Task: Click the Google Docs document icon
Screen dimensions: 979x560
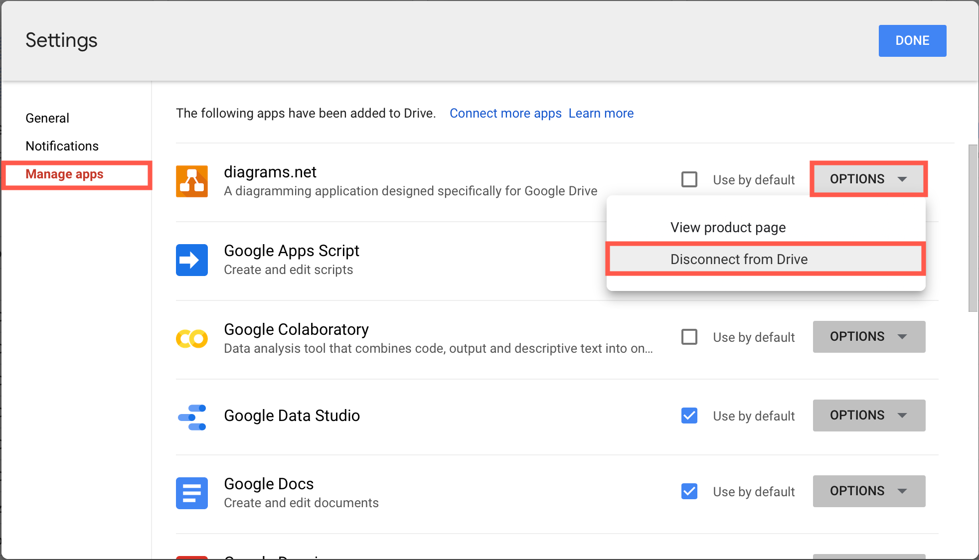Action: coord(191,493)
